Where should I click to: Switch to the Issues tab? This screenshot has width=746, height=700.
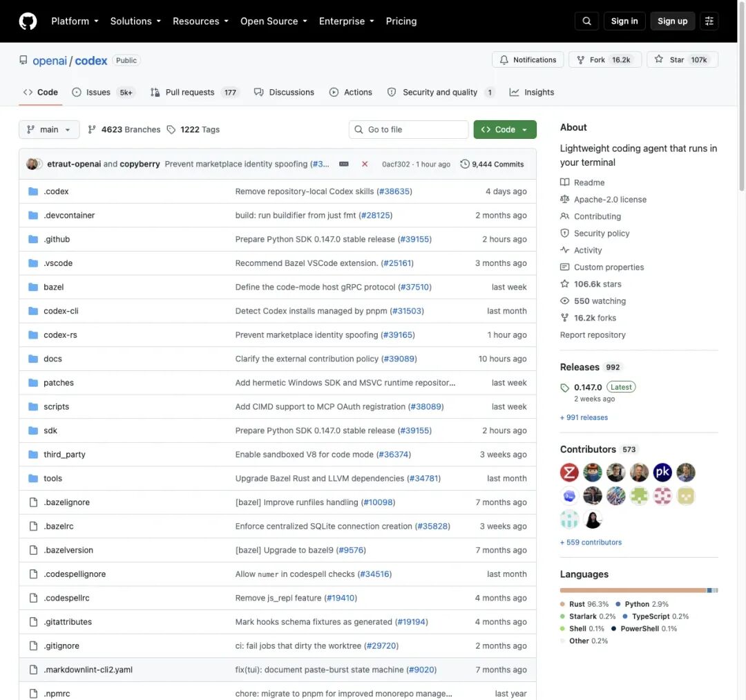click(x=103, y=93)
